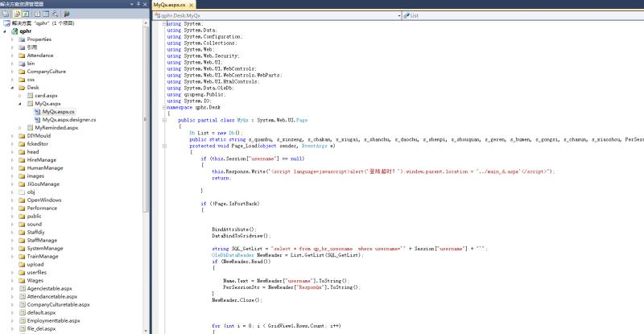Expand the Attendance folder
This screenshot has width=644, height=334.
click(12, 56)
